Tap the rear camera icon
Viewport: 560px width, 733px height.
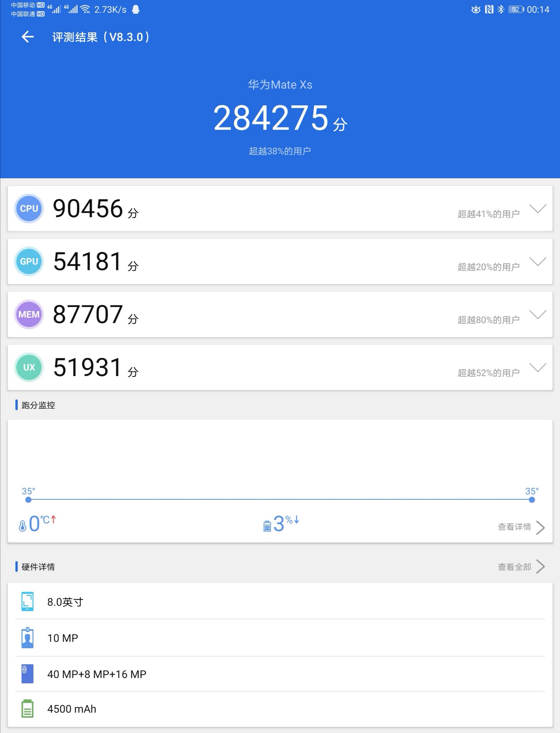coord(27,674)
